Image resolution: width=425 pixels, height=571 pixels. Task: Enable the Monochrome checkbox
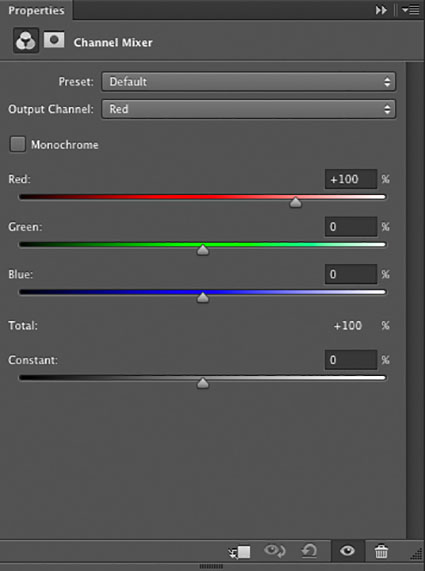tap(17, 144)
